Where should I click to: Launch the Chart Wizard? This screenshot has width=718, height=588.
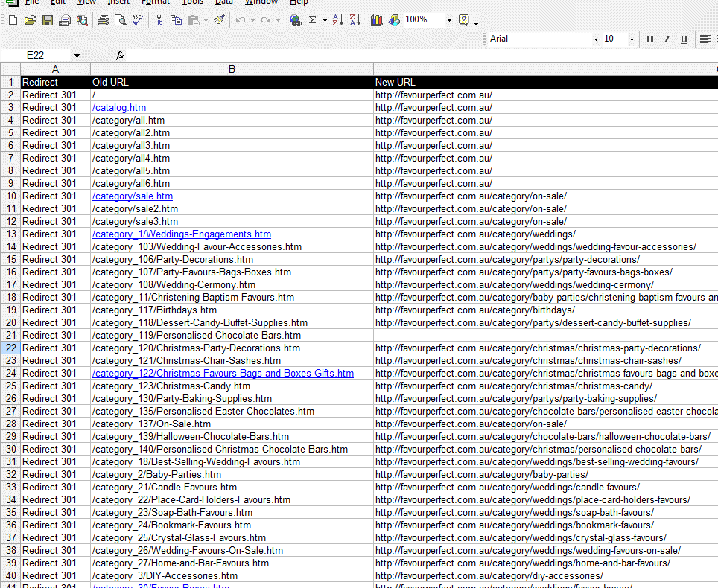pos(377,20)
